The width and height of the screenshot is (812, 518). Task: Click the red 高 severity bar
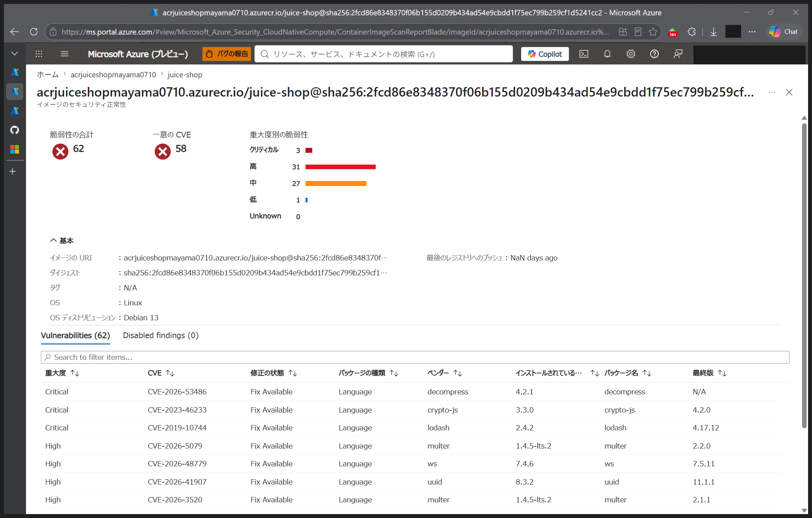340,167
